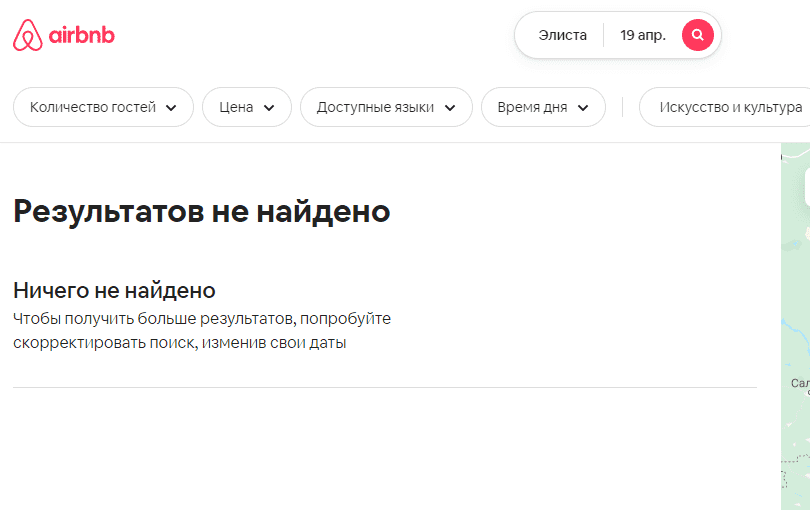Click the town label on the map

800,383
